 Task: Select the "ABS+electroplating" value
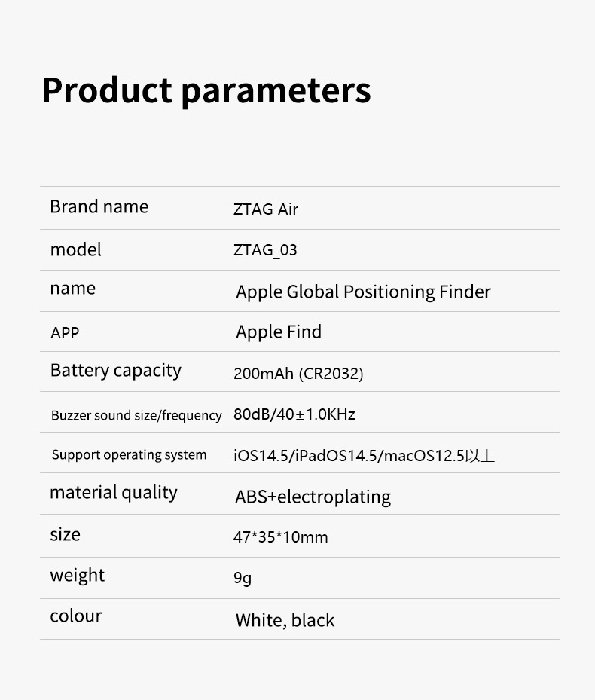coord(313,497)
